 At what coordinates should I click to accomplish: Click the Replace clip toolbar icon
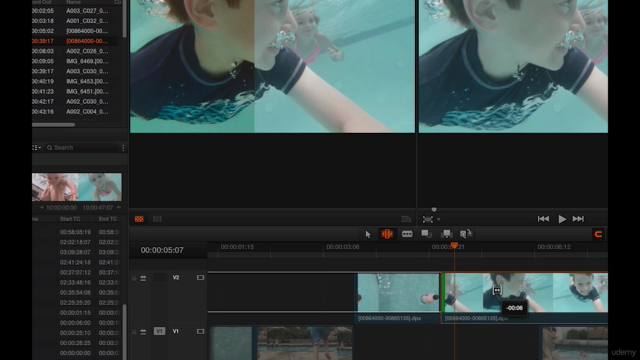pyautogui.click(x=466, y=233)
